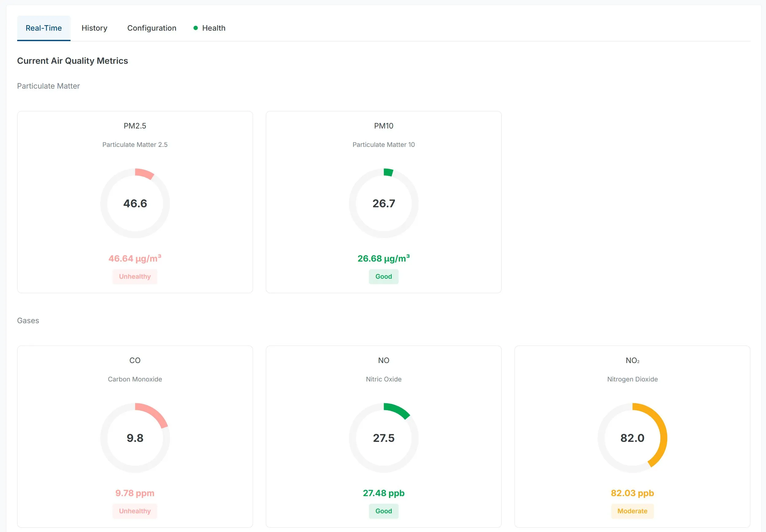Click the 82.03 ppb reading

coord(632,493)
